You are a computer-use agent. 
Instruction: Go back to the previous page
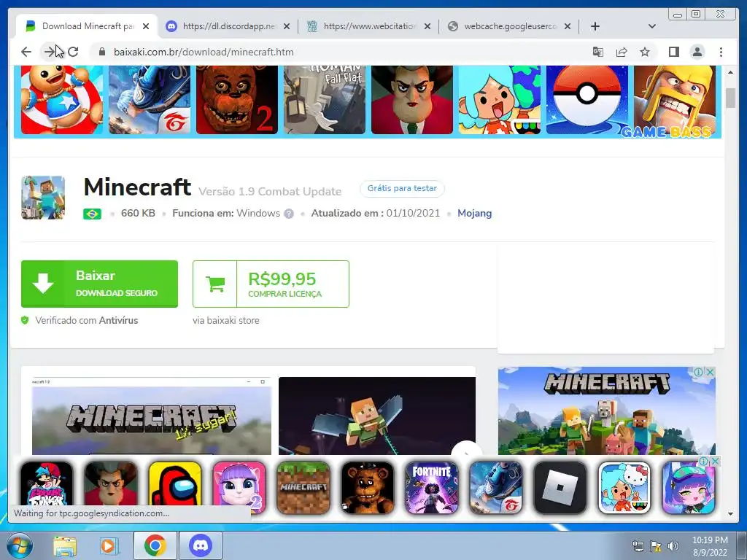[26, 52]
